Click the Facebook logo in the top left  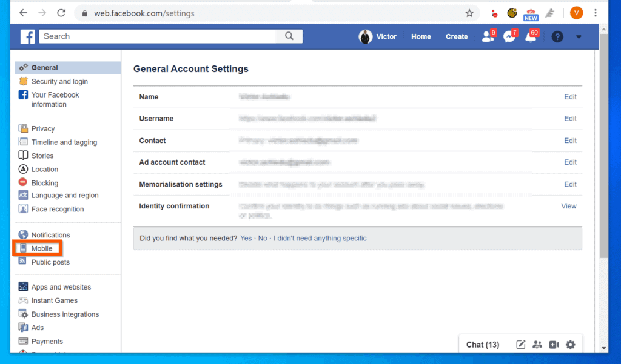pos(27,36)
